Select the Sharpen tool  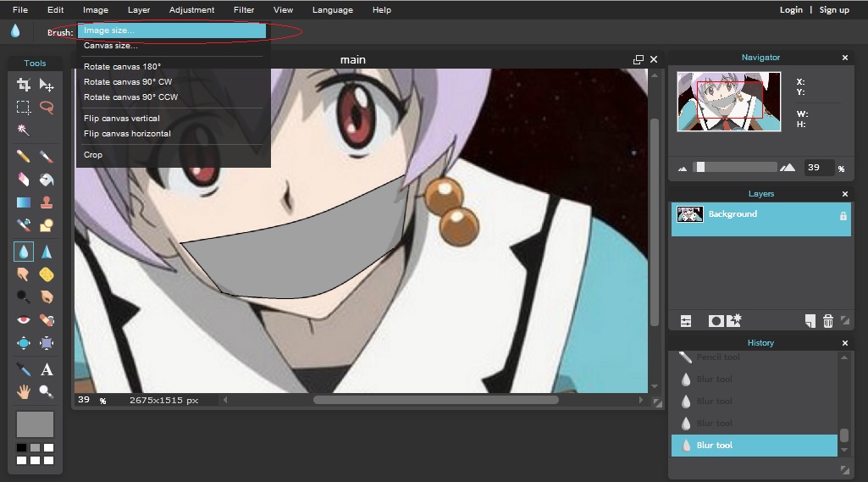pos(47,252)
